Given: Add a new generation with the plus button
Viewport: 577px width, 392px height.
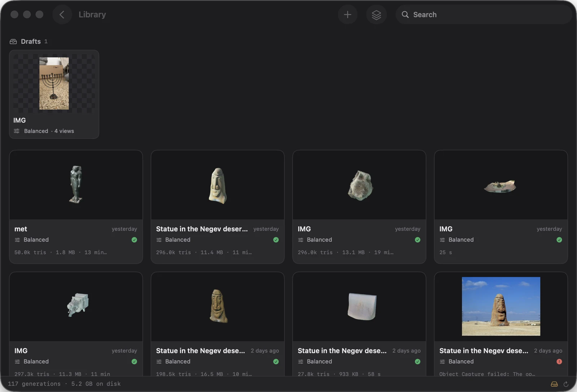Looking at the screenshot, I should (x=348, y=14).
